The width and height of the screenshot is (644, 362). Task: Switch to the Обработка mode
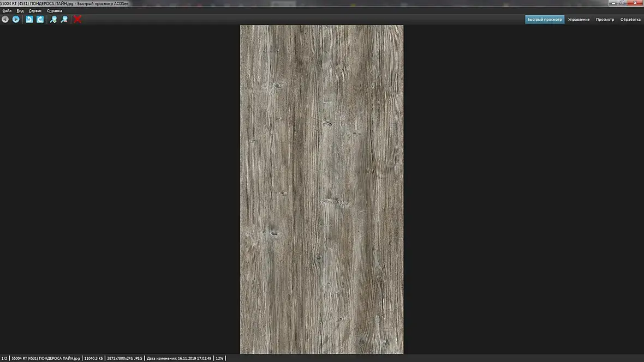[630, 19]
